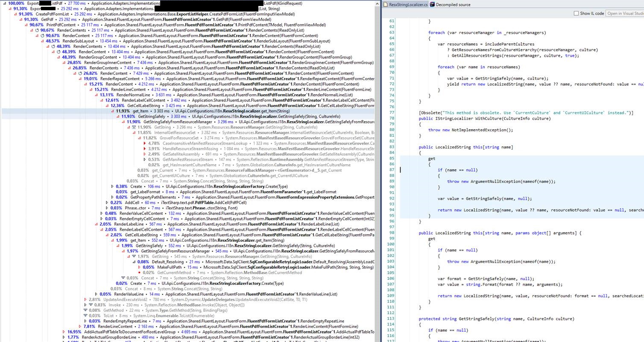Collapse the 90,67% PrintPdfContent node
The image size is (644, 342).
click(26, 25)
